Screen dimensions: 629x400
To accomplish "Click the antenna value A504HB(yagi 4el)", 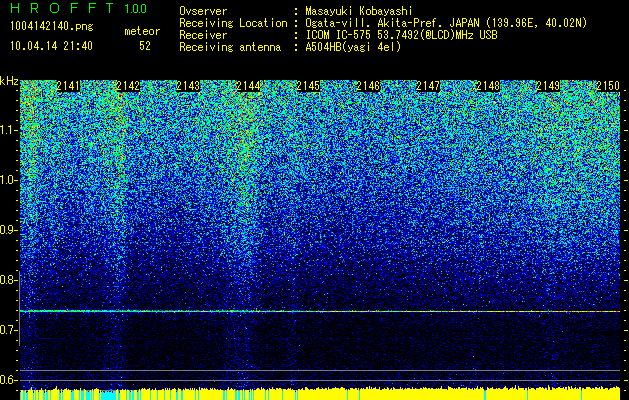I will point(353,47).
